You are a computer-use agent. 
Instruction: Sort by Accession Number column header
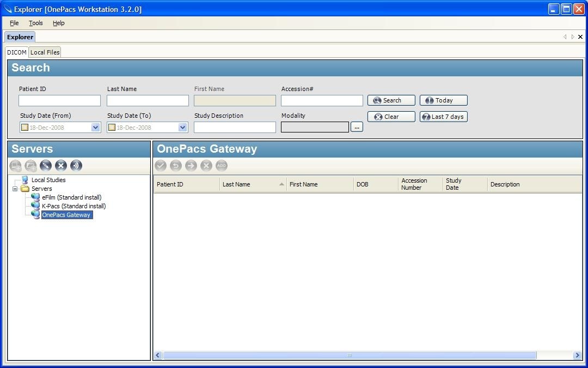point(420,184)
